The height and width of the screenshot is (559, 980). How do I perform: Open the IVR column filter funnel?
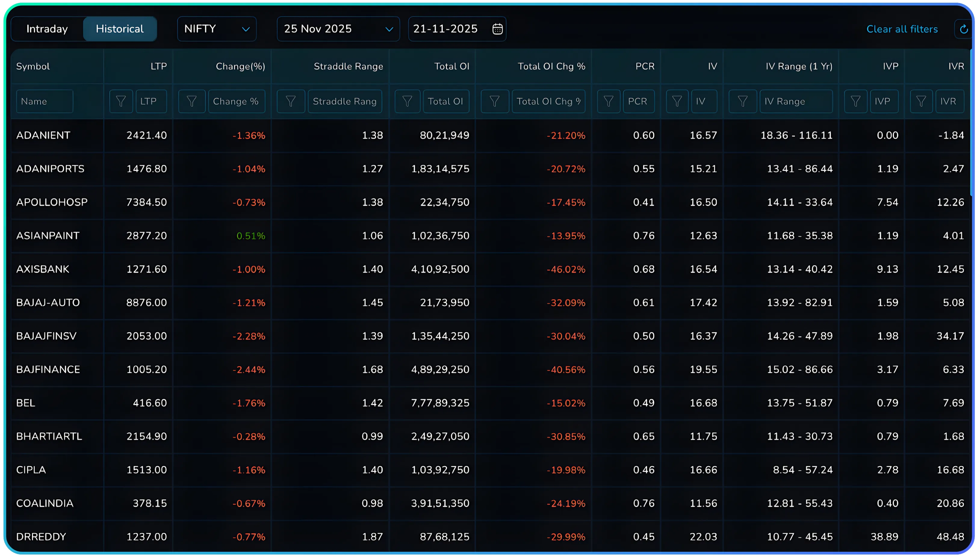click(921, 101)
